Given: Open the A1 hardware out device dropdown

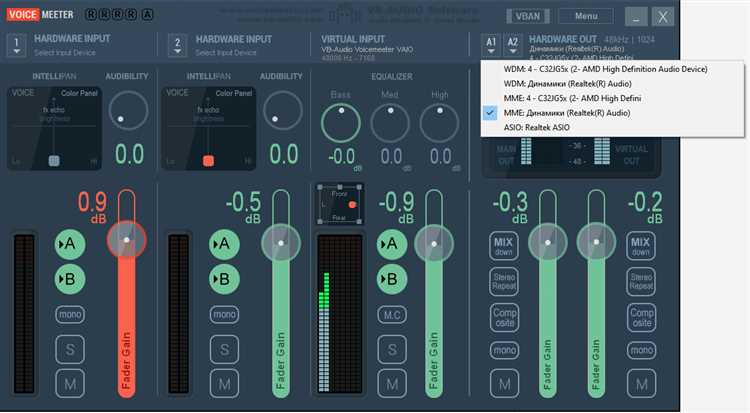Looking at the screenshot, I should [491, 47].
